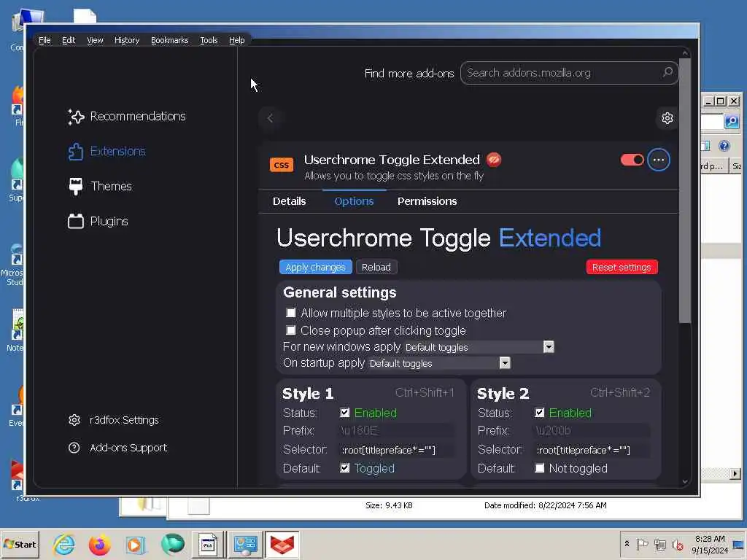The height and width of the screenshot is (560, 747).
Task: Open the Edit menu
Action: (x=69, y=41)
